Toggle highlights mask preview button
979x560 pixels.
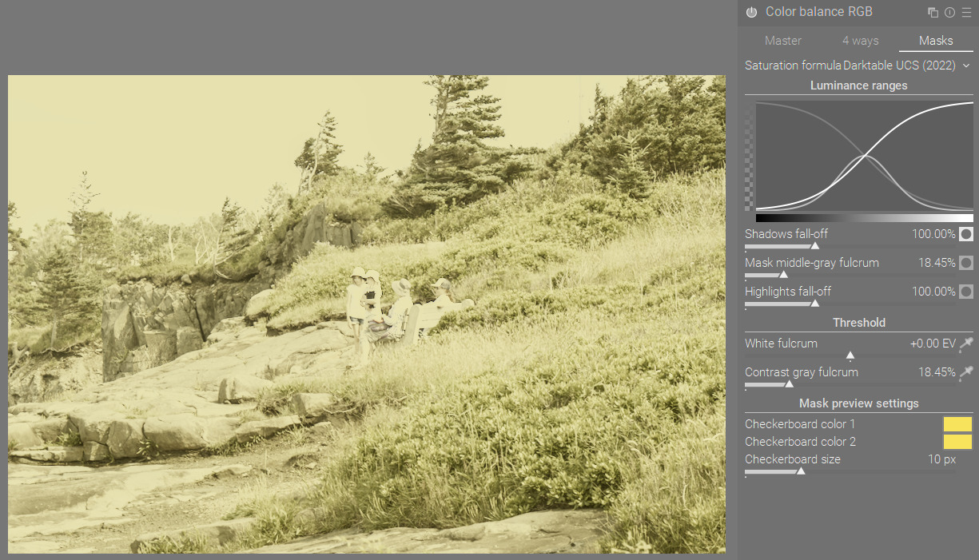(966, 292)
